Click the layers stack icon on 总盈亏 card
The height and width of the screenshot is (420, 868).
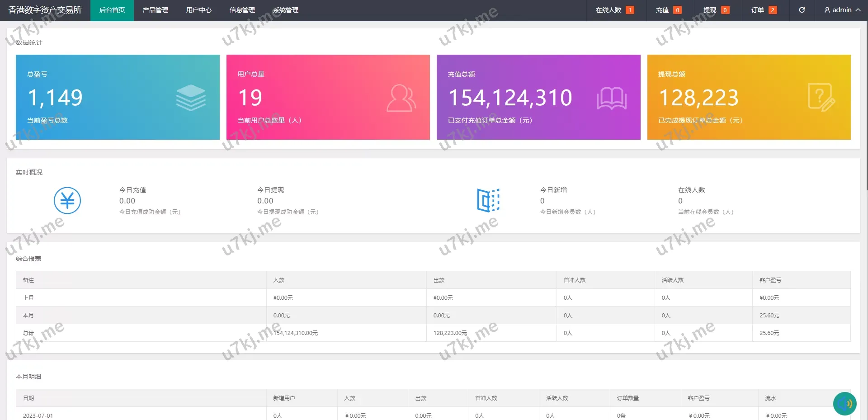(x=191, y=98)
